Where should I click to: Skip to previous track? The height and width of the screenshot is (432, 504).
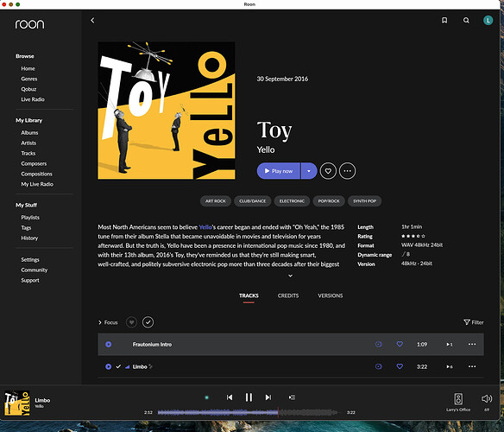pos(230,397)
